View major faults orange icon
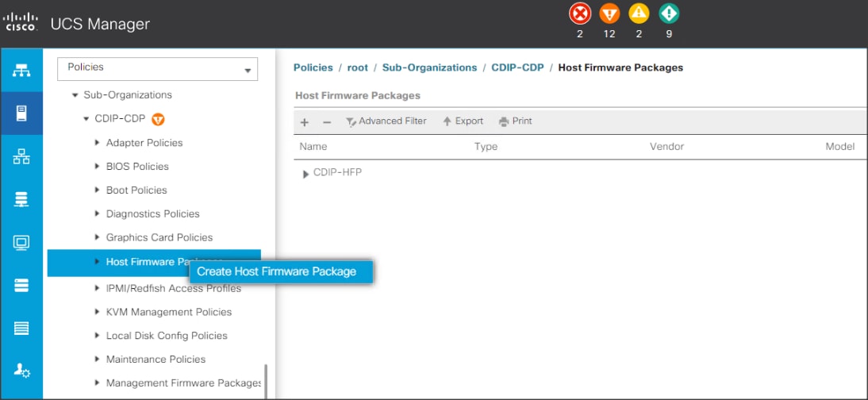Screen dimensions: 868x400 [x=609, y=13]
